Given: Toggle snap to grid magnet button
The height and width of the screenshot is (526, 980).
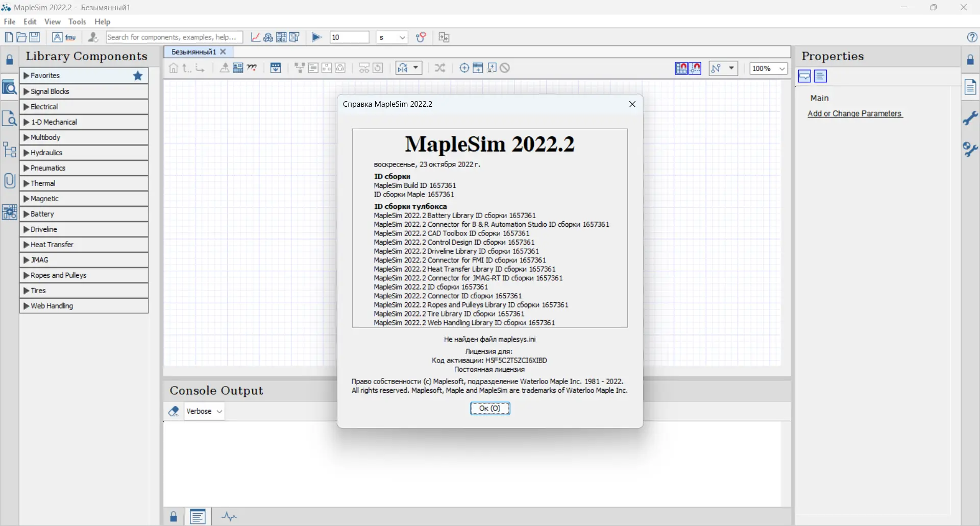Looking at the screenshot, I should pos(681,68).
